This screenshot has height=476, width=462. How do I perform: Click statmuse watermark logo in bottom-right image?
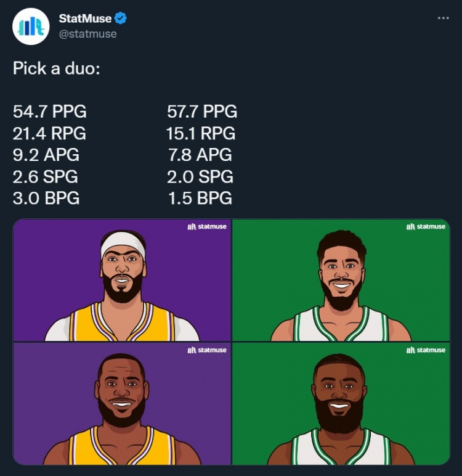(x=426, y=350)
